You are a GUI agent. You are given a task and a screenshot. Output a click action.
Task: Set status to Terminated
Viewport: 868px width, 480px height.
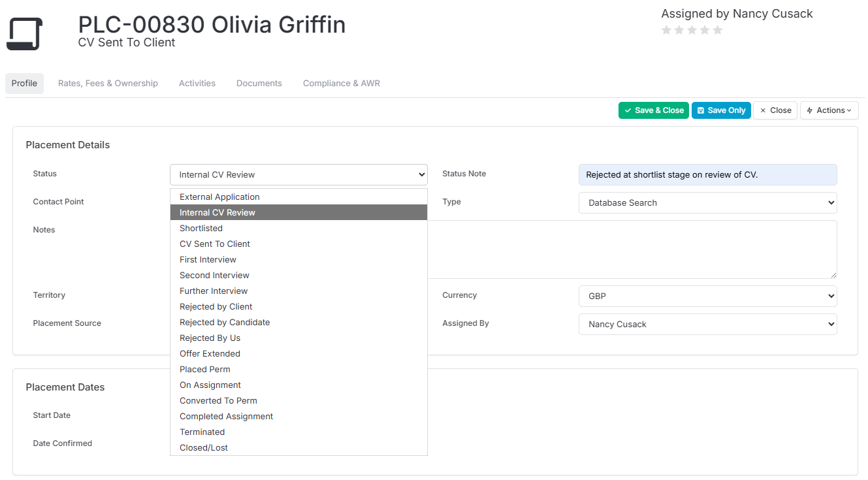tap(298, 432)
